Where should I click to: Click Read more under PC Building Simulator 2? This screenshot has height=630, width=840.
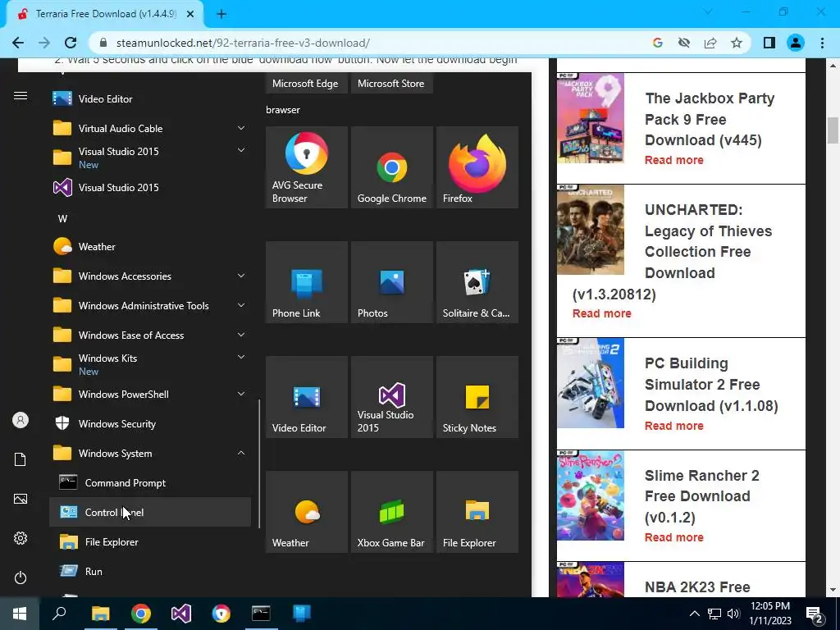[x=674, y=426]
